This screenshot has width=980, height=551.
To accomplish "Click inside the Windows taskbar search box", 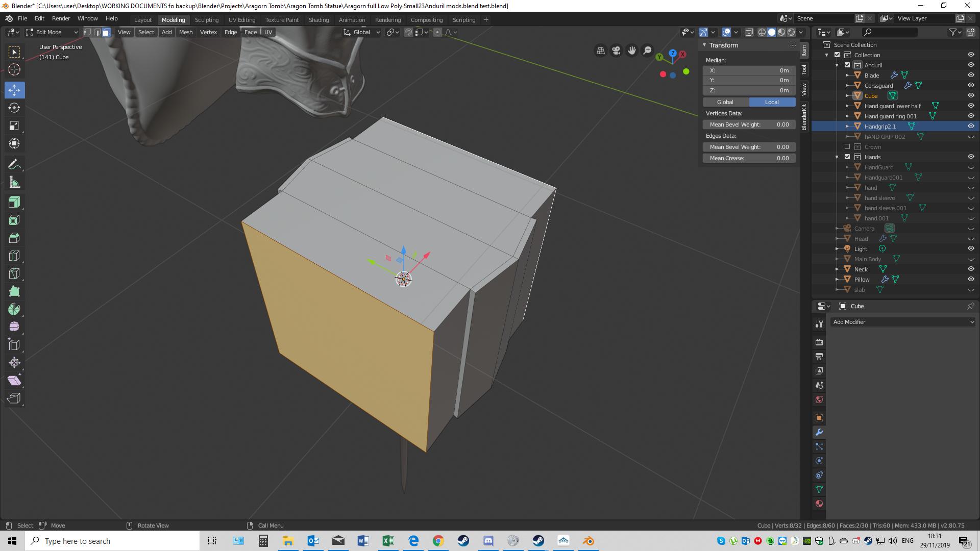I will point(112,541).
